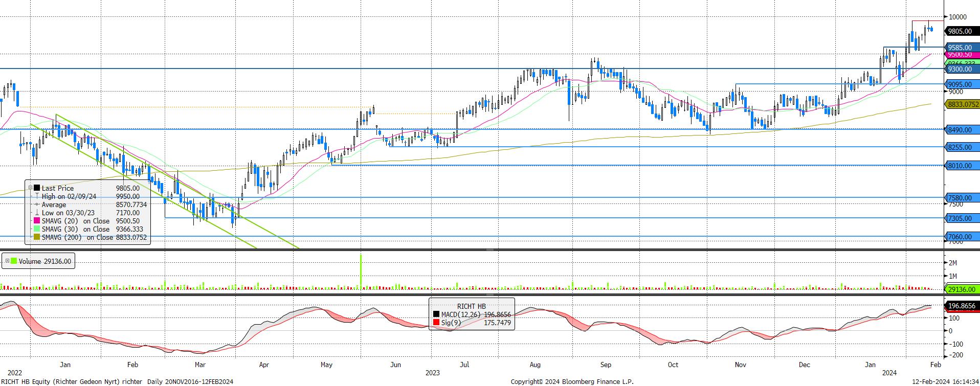Click the 7305.00 horizontal line label

(x=962, y=218)
